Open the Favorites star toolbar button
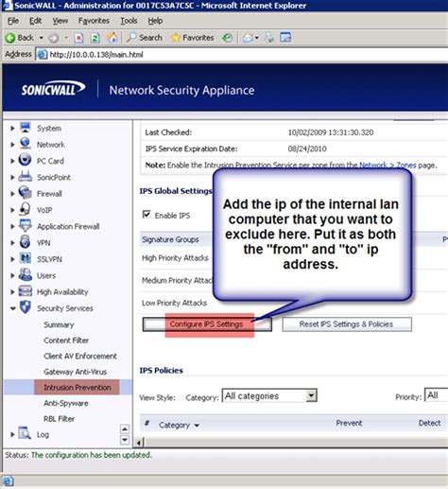The image size is (448, 489). (x=192, y=38)
